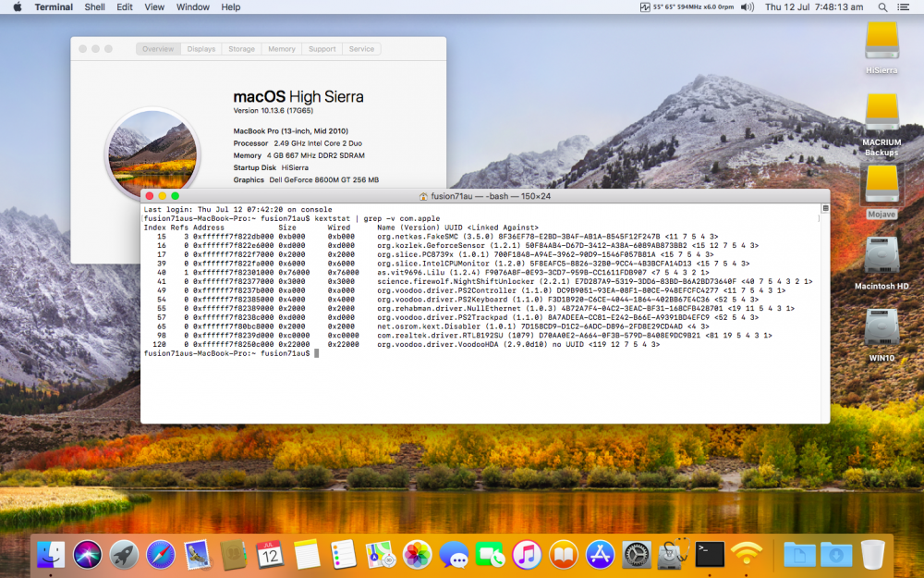Click the Graphics Dell GeForce 8600M GT line
The image size is (924, 578).
tap(306, 180)
